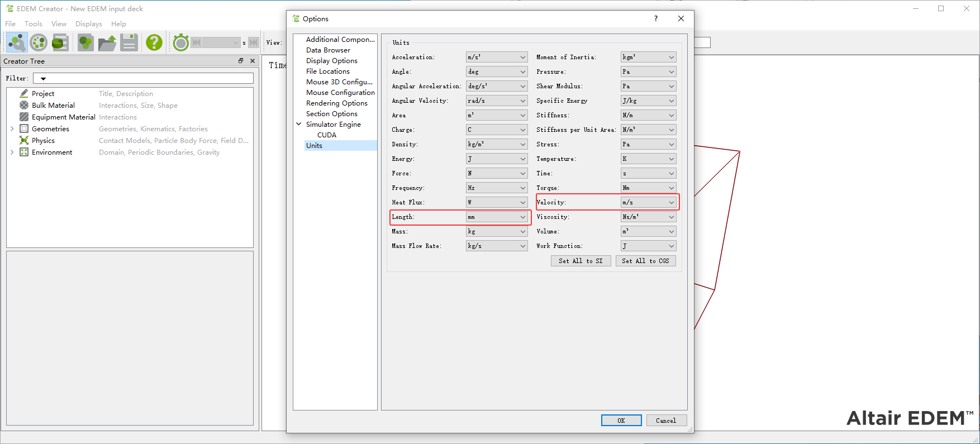Float the Creator Tree panel
This screenshot has width=980, height=444.
click(241, 61)
